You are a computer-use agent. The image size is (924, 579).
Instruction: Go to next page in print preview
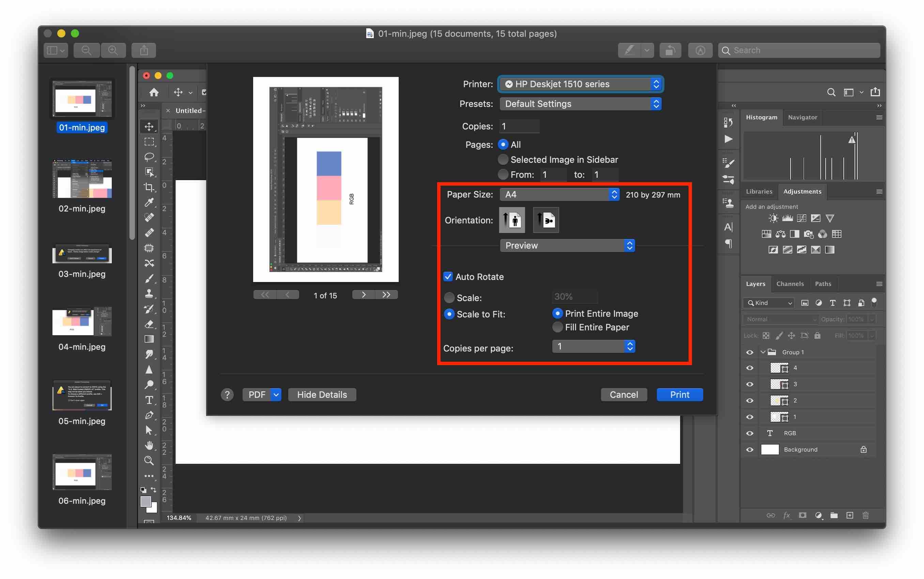(364, 295)
